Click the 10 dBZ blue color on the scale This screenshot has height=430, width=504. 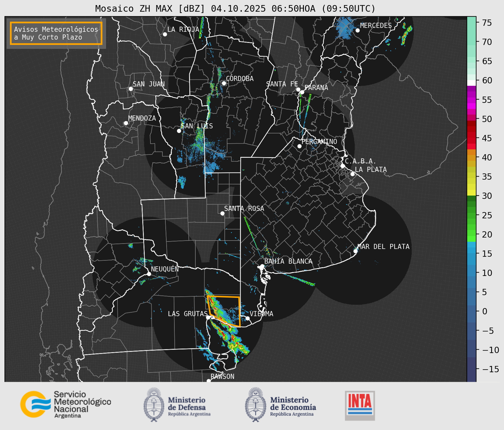(x=471, y=273)
